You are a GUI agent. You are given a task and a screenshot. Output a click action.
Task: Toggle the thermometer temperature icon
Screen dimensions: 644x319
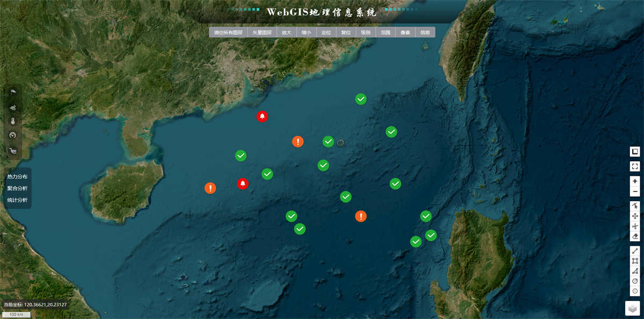[x=13, y=121]
